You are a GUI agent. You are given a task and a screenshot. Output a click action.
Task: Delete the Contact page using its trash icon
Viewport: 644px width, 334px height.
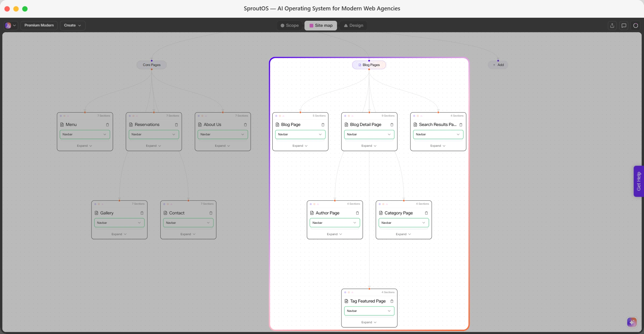(x=211, y=213)
